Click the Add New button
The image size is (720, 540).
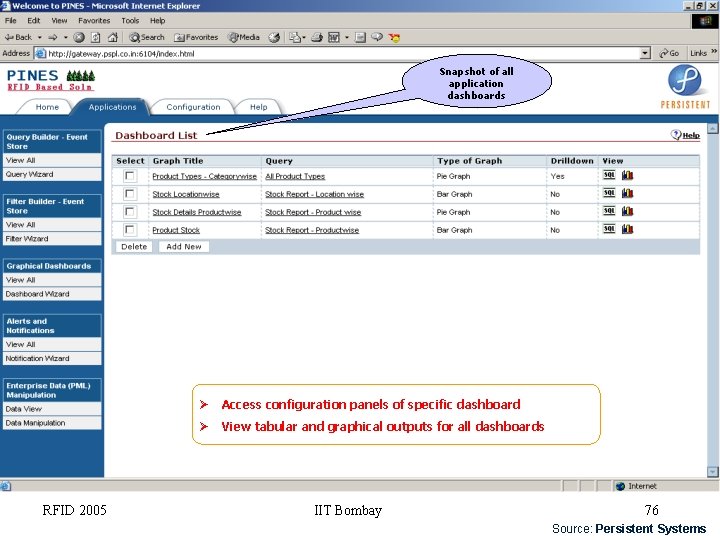point(184,247)
